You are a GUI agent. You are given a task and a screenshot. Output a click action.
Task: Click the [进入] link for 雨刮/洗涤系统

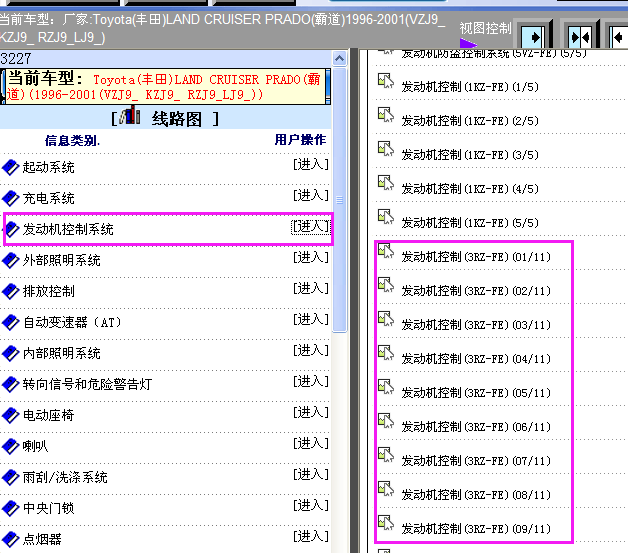pos(311,475)
